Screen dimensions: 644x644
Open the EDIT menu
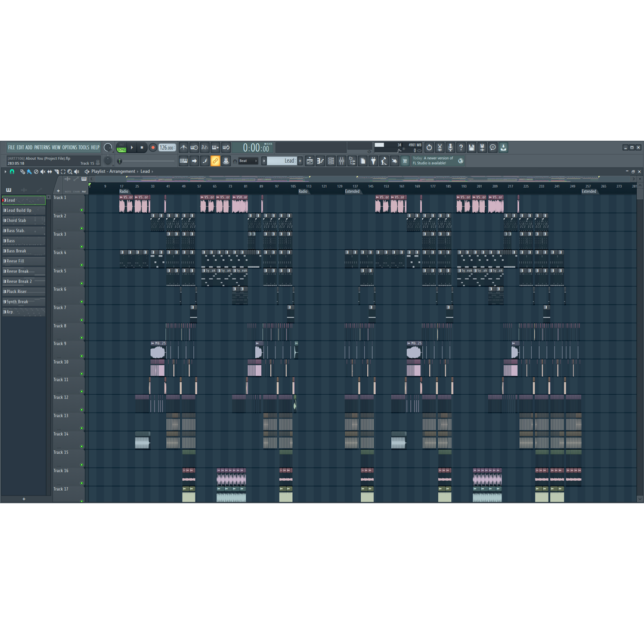20,147
